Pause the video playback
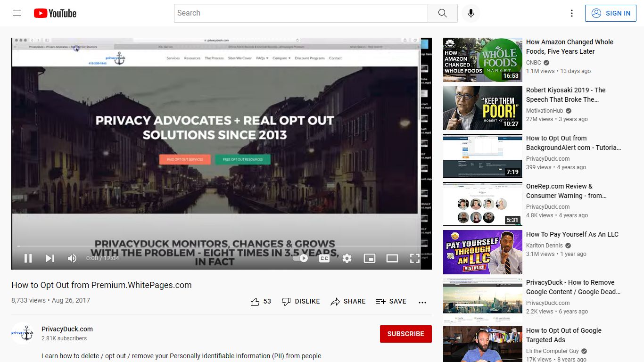The height and width of the screenshot is (362, 644). 28,258
